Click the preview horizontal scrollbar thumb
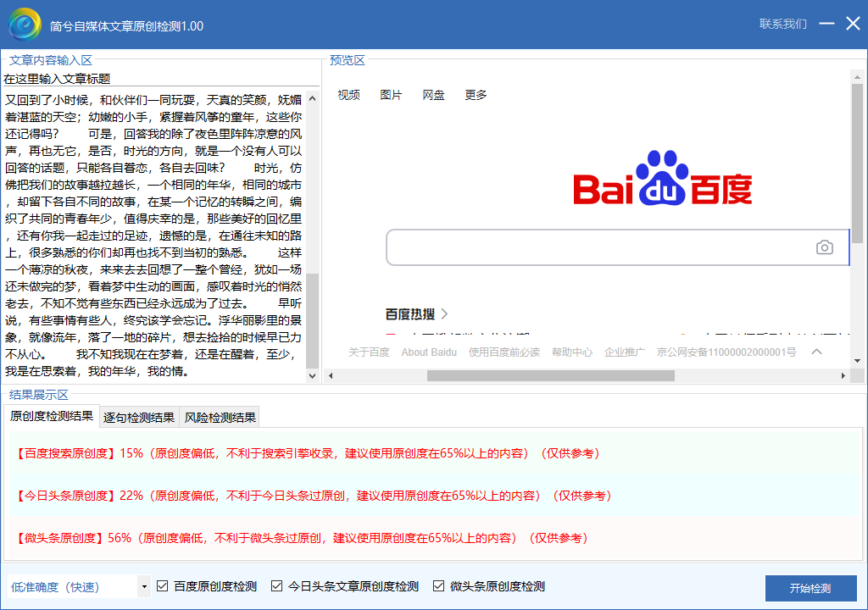Screen dimensions: 868x610 pos(551,375)
